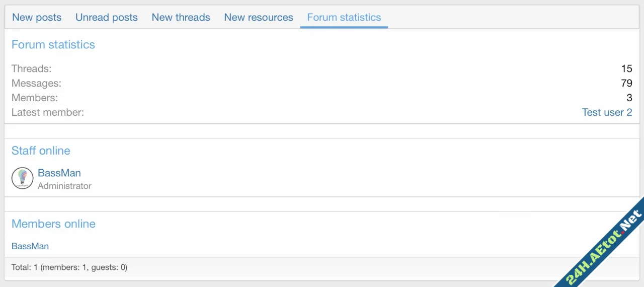This screenshot has height=287, width=644.
Task: Click the Total online members summary line
Action: pos(69,267)
